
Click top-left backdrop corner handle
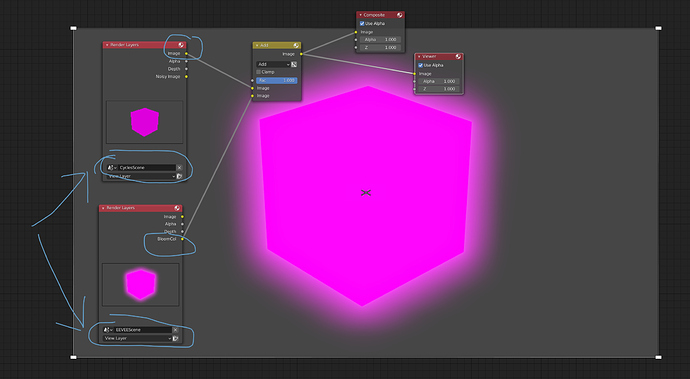point(73,28)
